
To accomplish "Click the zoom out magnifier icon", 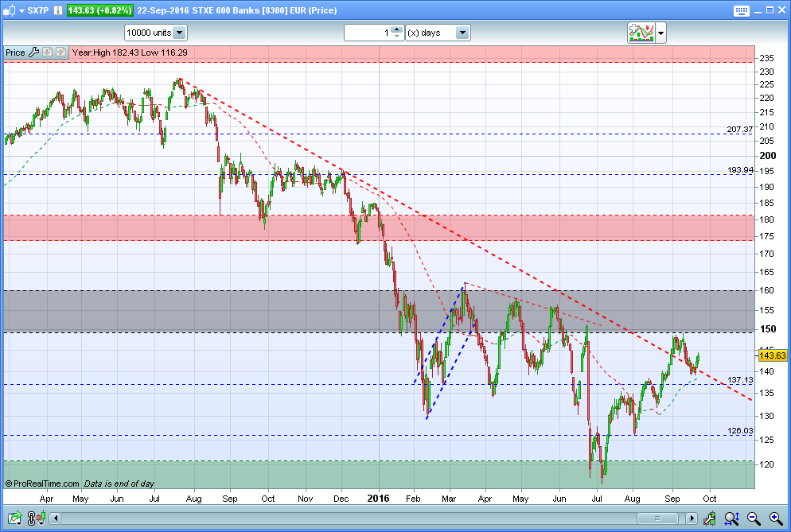I will (754, 518).
